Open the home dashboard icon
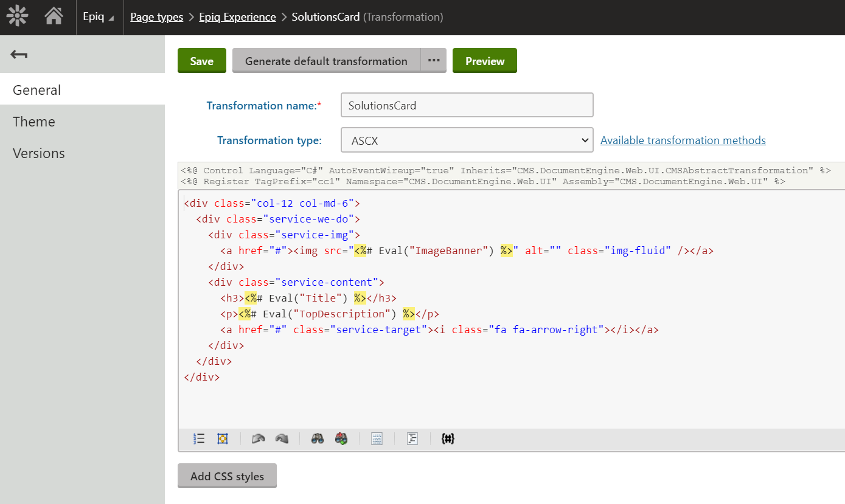Viewport: 845px width, 504px height. (x=54, y=16)
